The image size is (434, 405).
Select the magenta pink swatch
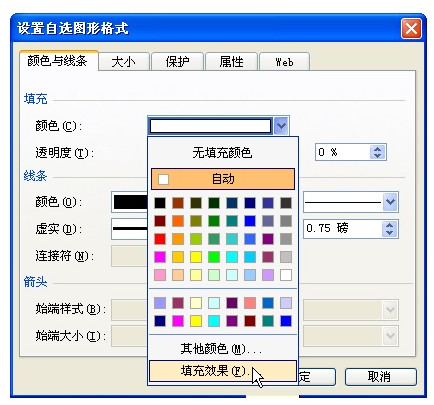point(160,257)
